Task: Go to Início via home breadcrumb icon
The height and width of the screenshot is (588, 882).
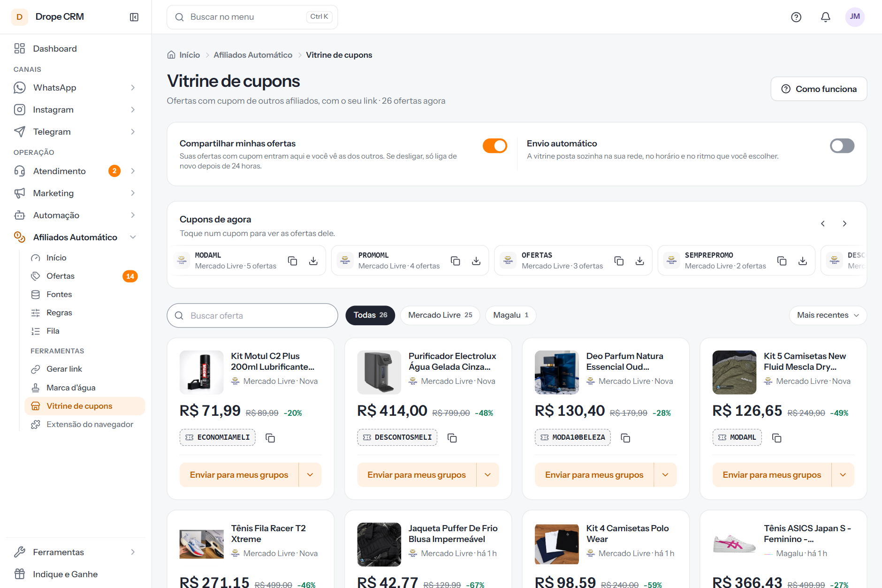Action: [x=172, y=55]
